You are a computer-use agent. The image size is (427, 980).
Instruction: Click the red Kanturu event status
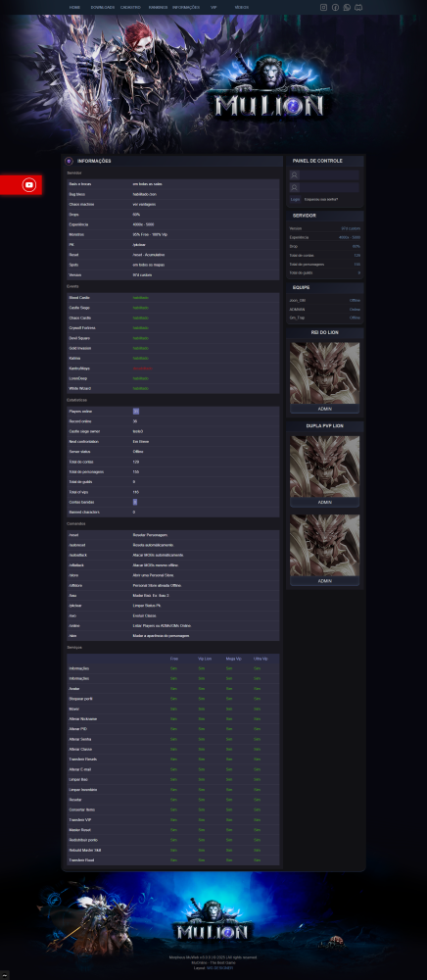coord(142,368)
